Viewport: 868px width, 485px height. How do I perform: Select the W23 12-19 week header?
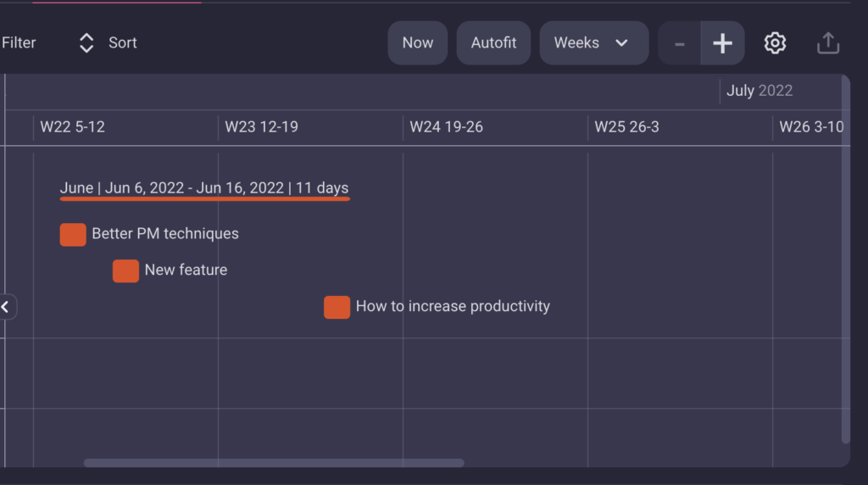coord(261,127)
